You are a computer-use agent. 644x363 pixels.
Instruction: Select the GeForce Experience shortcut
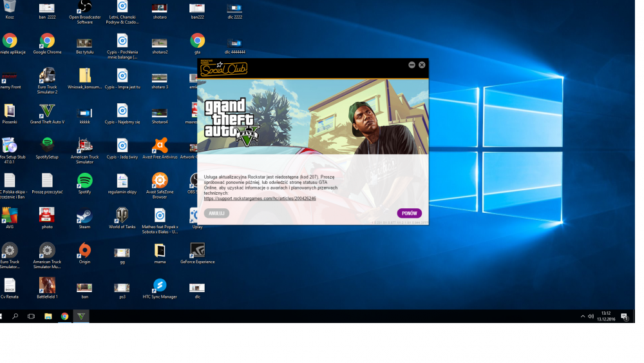point(198,253)
